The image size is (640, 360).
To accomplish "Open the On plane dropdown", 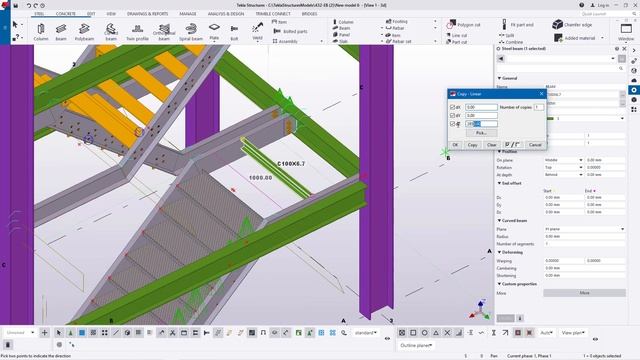I will pos(563,160).
